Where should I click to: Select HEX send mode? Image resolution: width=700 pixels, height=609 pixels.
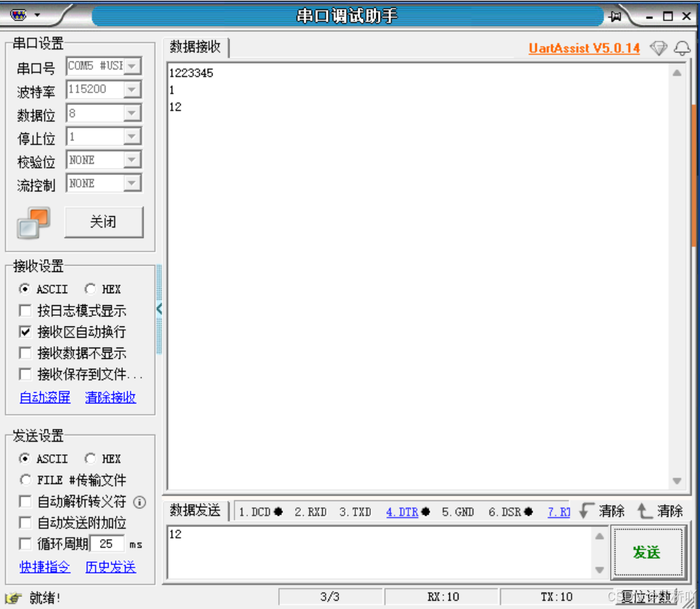[x=90, y=459]
